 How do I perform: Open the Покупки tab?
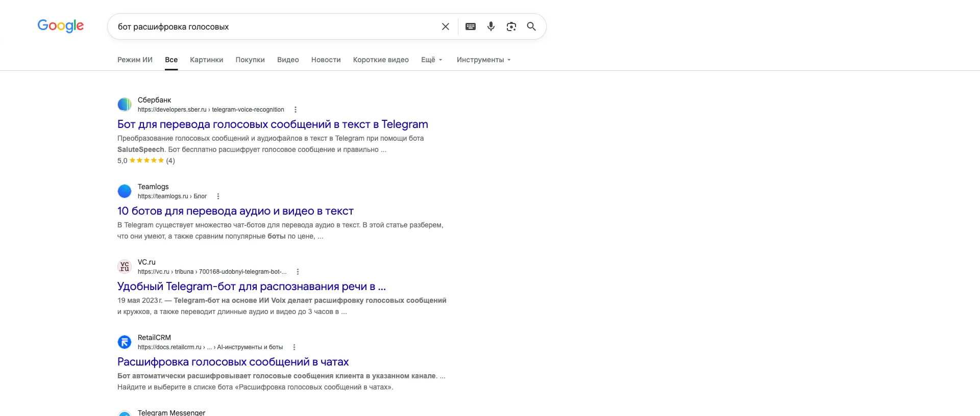(250, 60)
